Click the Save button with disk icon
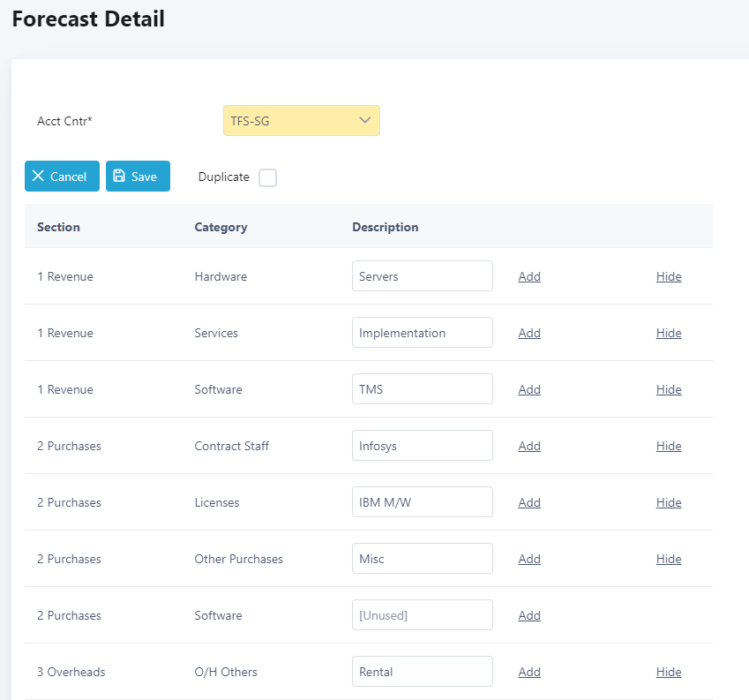The height and width of the screenshot is (700, 749). tap(138, 177)
